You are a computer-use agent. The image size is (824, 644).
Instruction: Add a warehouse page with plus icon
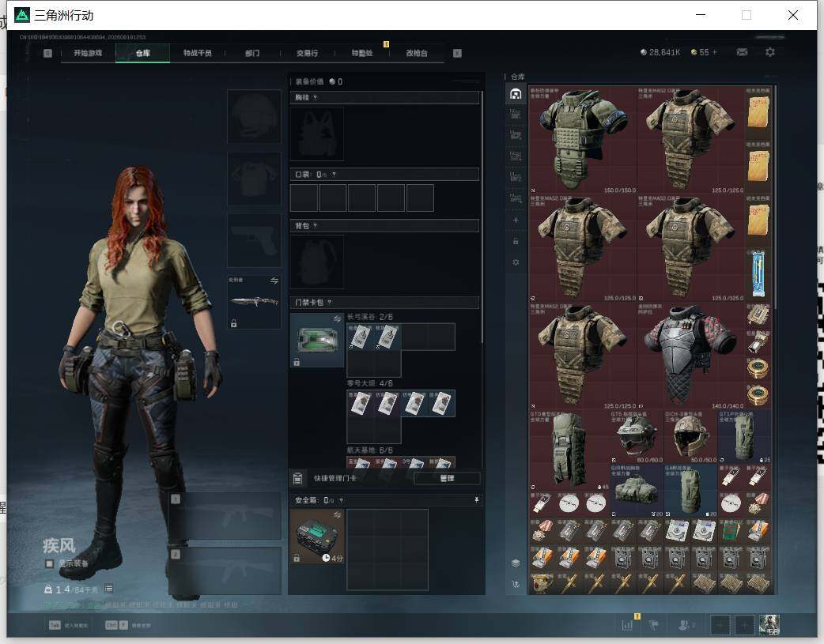(x=516, y=220)
